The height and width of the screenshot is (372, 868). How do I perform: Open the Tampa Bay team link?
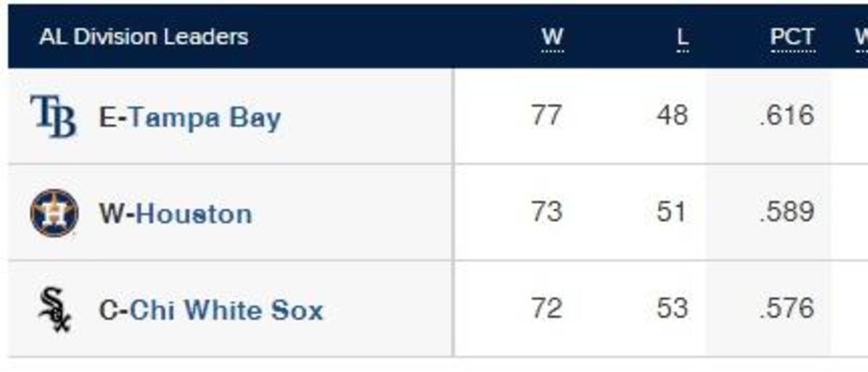tap(205, 117)
